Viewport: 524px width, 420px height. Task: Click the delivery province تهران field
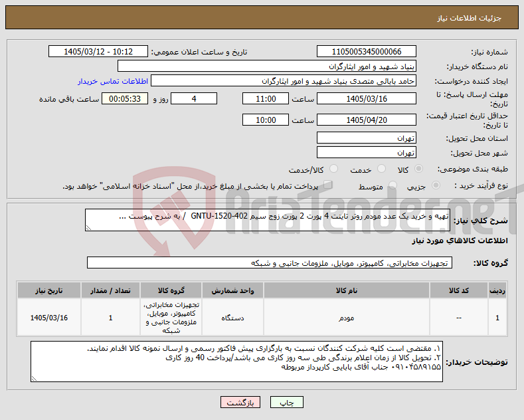click(x=366, y=138)
